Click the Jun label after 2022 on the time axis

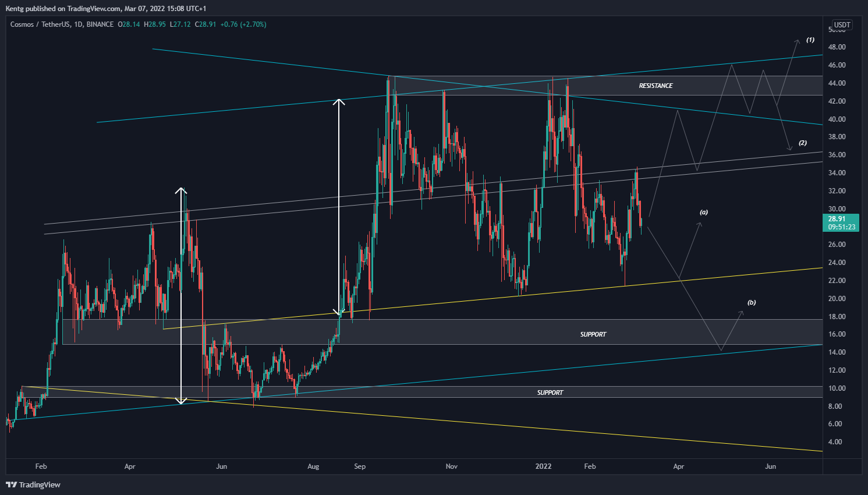point(770,466)
